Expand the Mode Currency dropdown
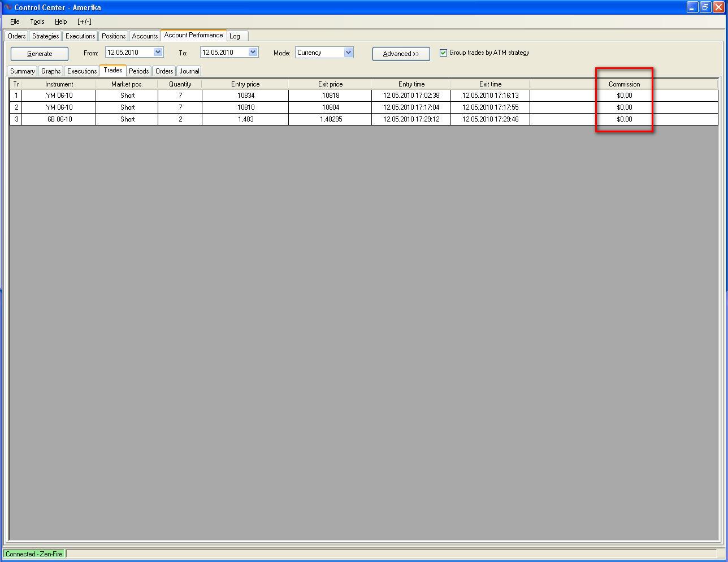Viewport: 728px width, 562px height. pyautogui.click(x=348, y=53)
